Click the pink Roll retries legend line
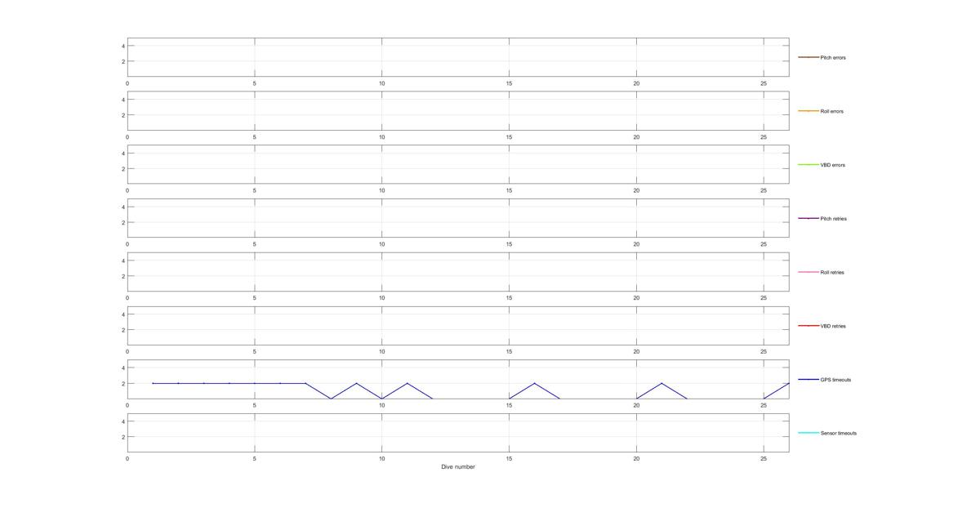Screen dimensions: 980x508 808,272
